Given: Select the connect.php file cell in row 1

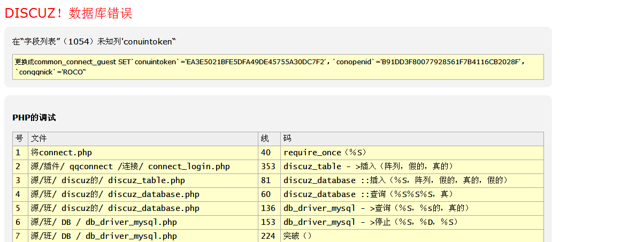Looking at the screenshot, I should coord(62,153).
